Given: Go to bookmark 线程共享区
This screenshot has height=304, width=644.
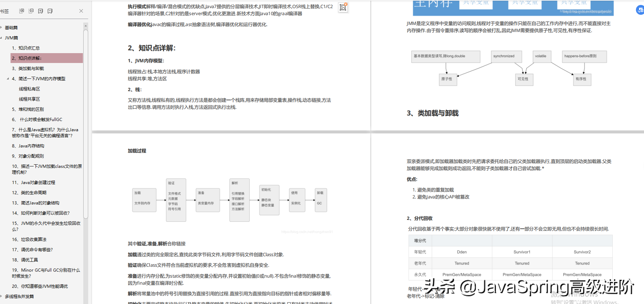Looking at the screenshot, I should [x=30, y=99].
